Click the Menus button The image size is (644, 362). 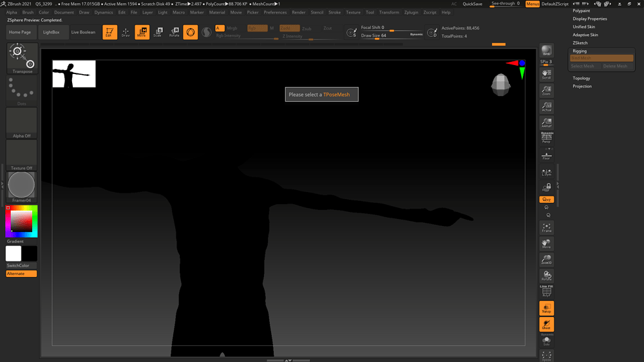(x=533, y=4)
